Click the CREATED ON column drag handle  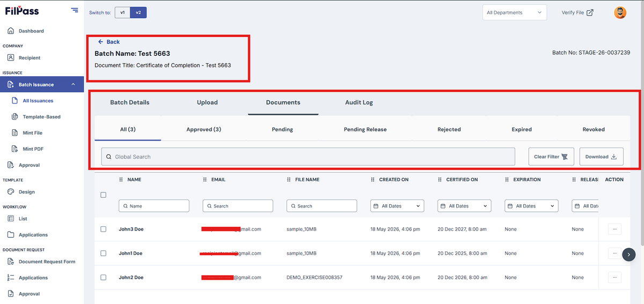pos(373,180)
